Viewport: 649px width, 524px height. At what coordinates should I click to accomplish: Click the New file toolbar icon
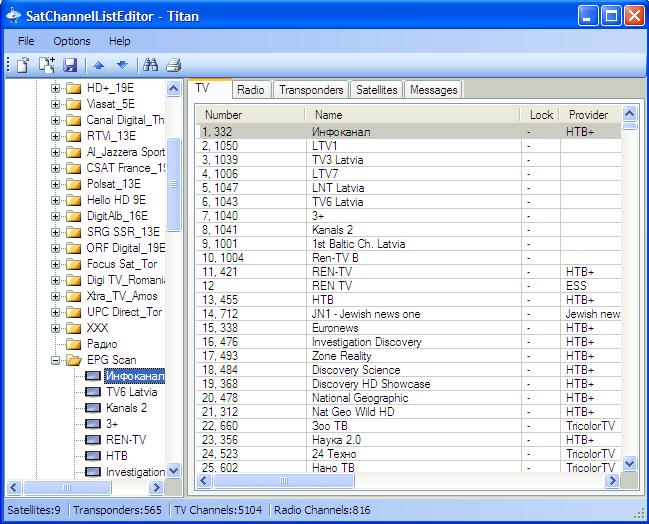point(23,65)
